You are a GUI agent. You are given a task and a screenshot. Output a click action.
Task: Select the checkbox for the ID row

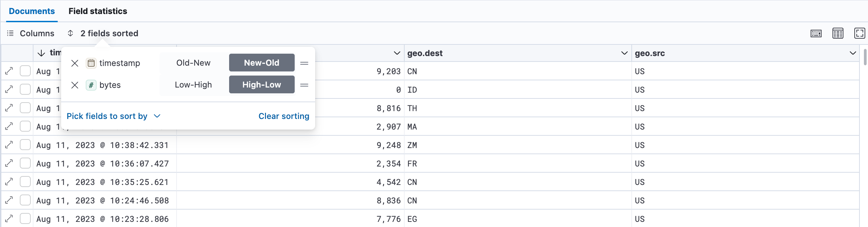(x=25, y=90)
